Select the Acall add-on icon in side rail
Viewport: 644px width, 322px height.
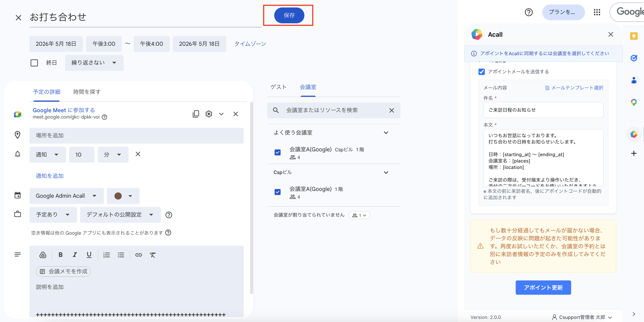(x=633, y=134)
